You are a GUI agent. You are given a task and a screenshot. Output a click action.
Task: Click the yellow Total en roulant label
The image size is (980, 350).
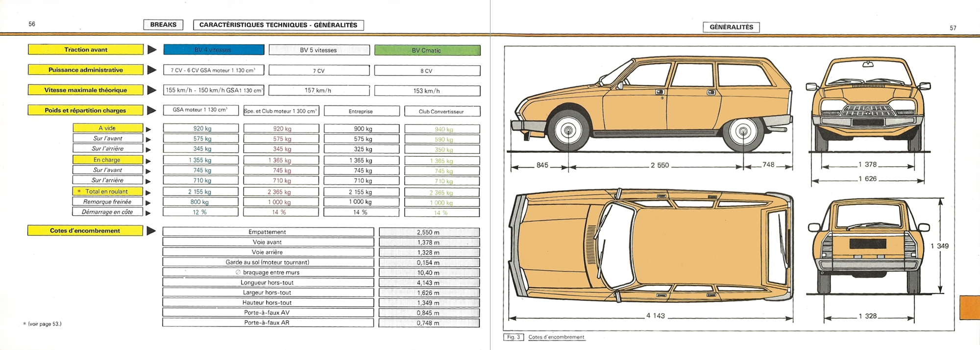point(108,192)
